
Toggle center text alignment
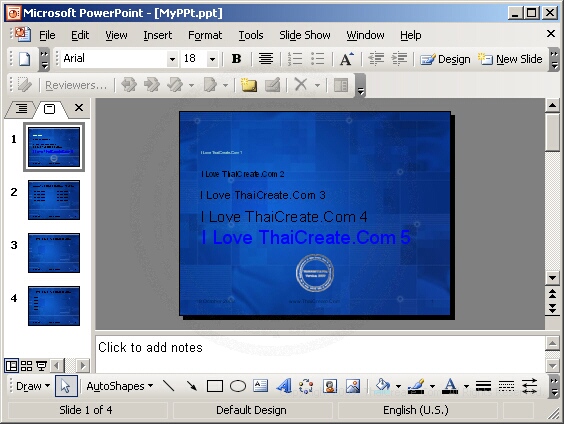click(x=266, y=59)
